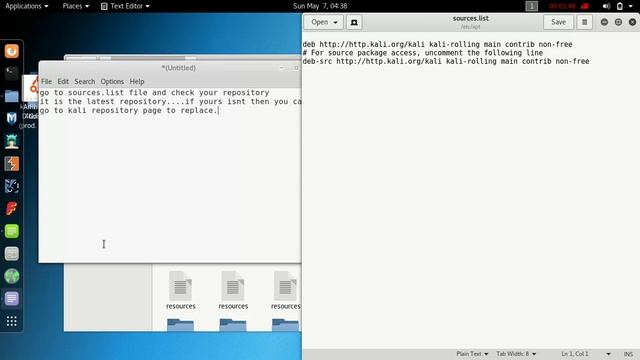Open the third resources file

pos(285,290)
